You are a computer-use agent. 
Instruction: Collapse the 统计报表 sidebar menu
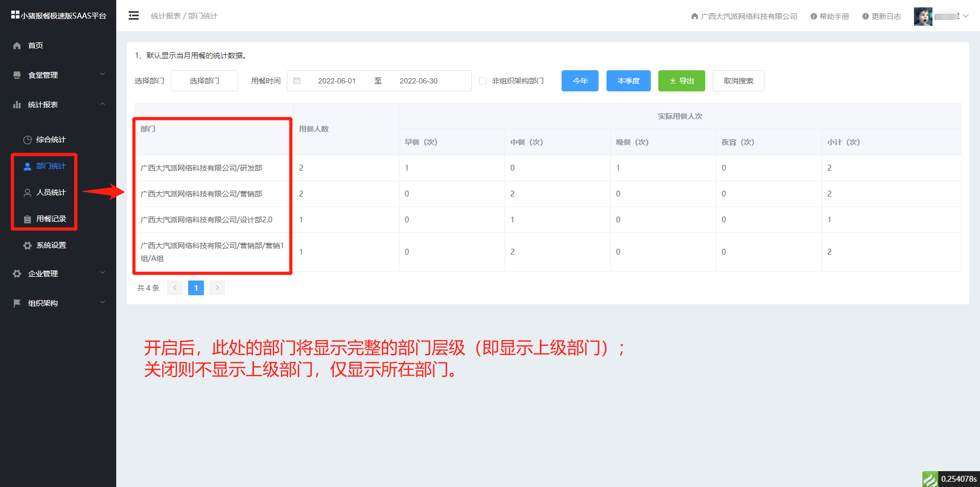(58, 105)
